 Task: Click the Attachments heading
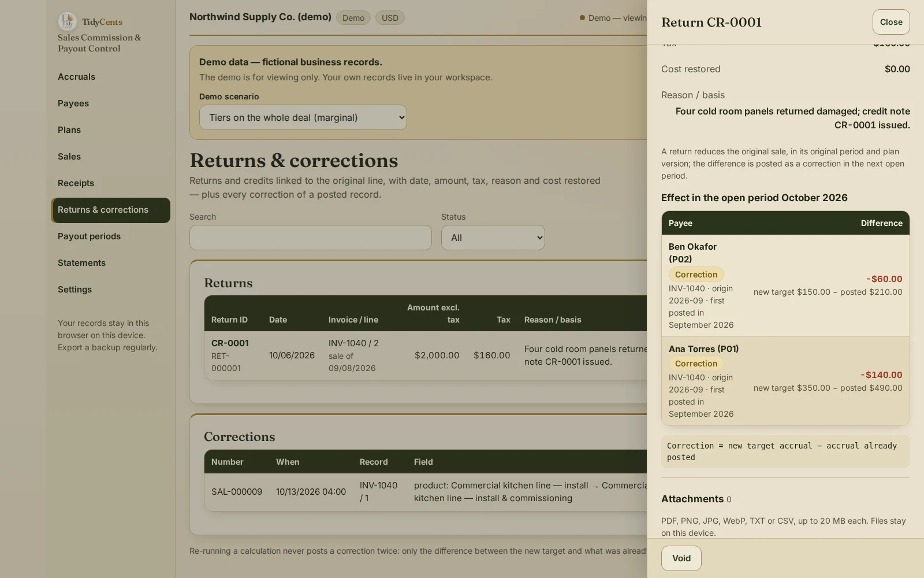click(692, 499)
